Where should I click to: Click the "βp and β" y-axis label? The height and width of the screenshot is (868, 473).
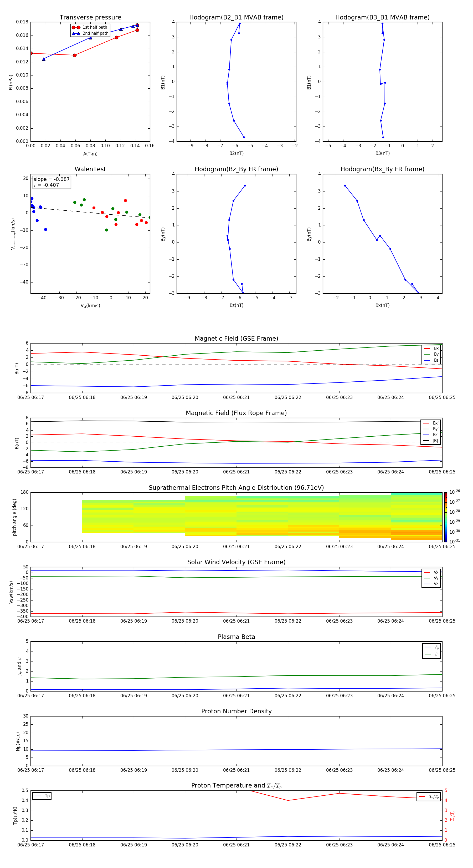[19, 666]
